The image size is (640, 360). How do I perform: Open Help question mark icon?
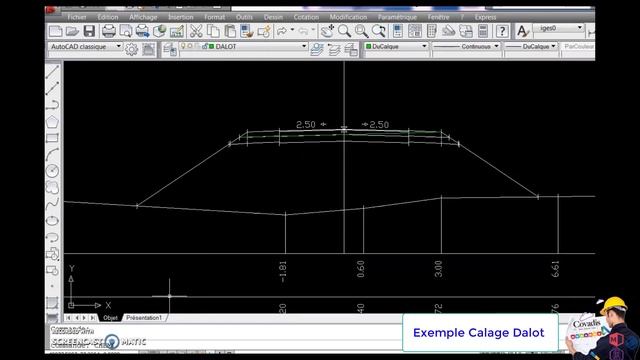502,31
